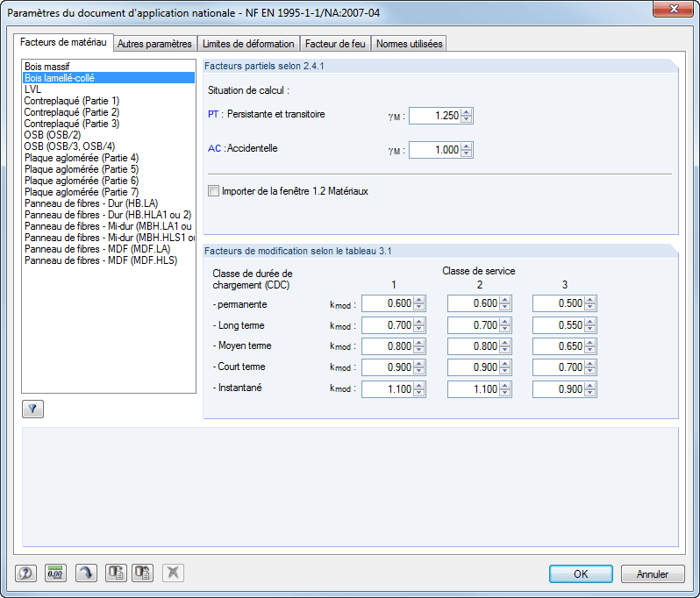Select Panneau de fibres - MDF (MDF.HLS)
700x598 pixels.
pyautogui.click(x=109, y=260)
